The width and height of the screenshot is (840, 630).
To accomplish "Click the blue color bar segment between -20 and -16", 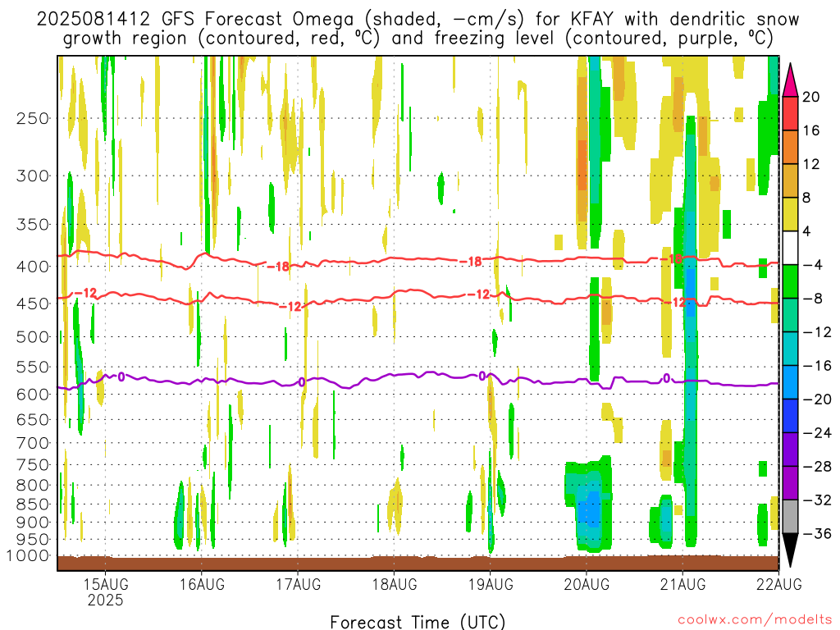I will [790, 382].
